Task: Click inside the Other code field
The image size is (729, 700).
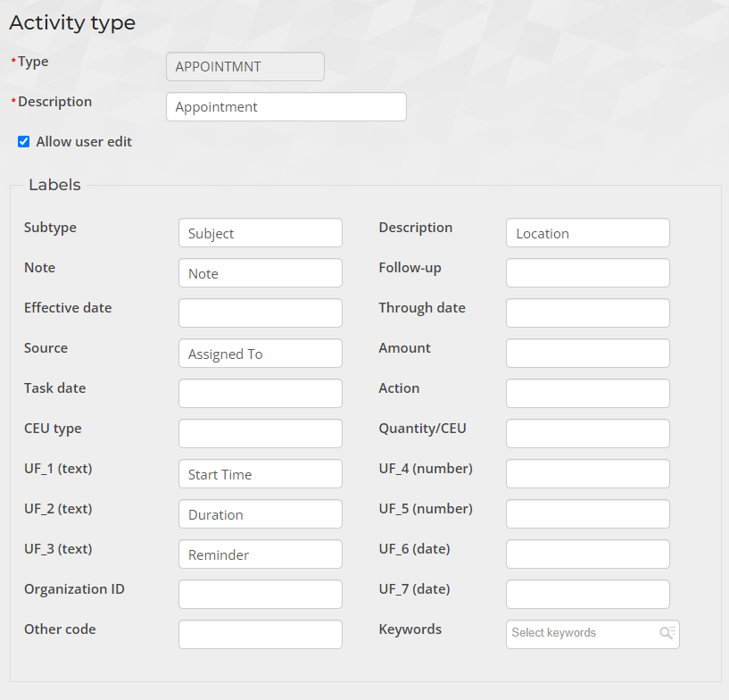Action: point(260,634)
